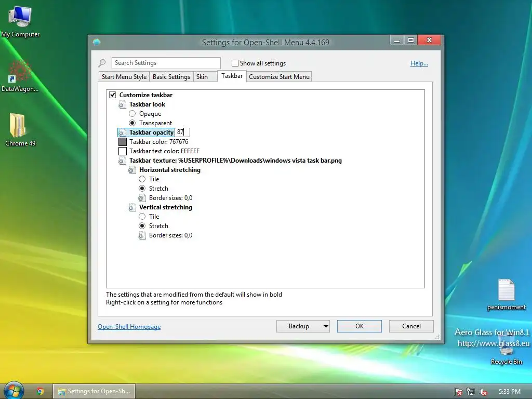
Task: Click the Taskbar text color white swatch
Action: [x=123, y=151]
